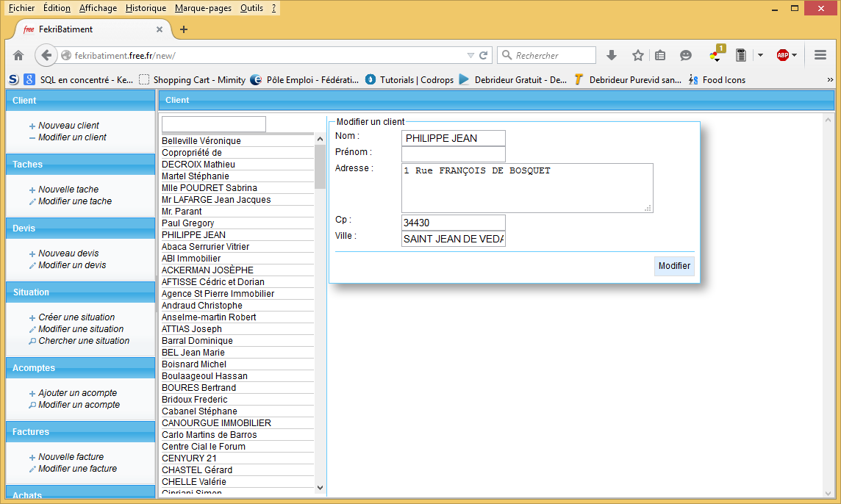Open Pôle Emploi bookmark
The image size is (841, 504).
[x=304, y=80]
